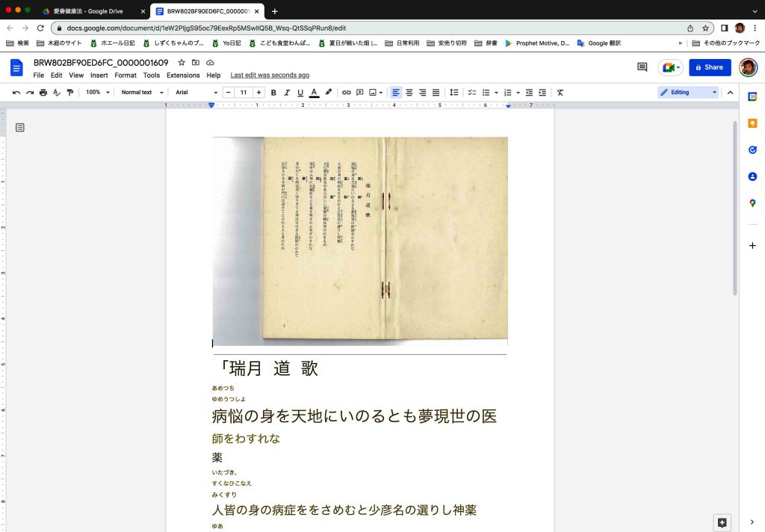The image size is (765, 532).
Task: Open the Insert menu
Action: 99,75
